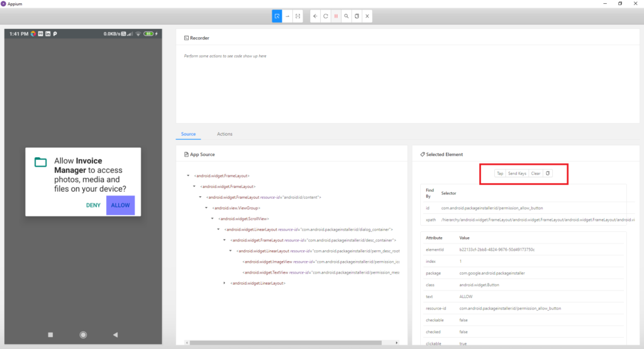Click the folder icon in permission dialog

click(40, 162)
